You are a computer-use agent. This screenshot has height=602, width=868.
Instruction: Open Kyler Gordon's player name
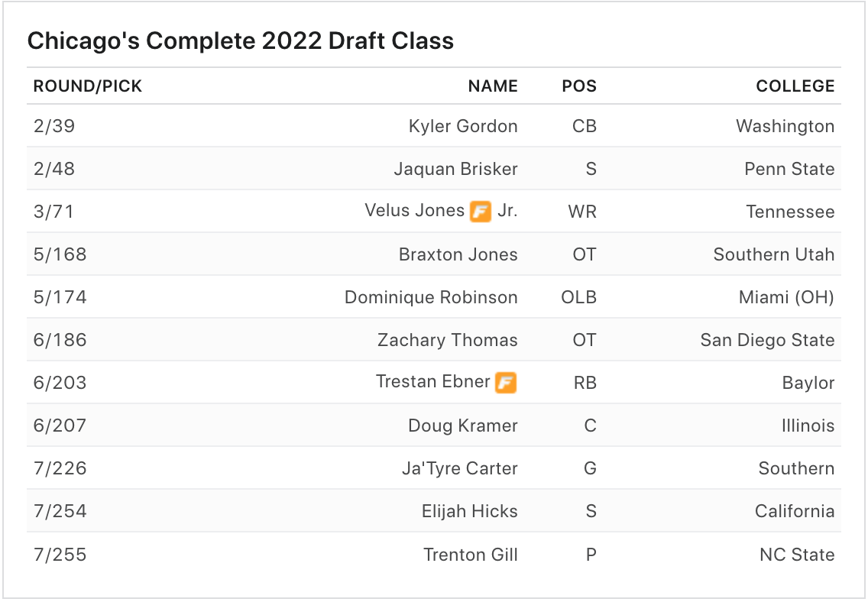coord(463,126)
